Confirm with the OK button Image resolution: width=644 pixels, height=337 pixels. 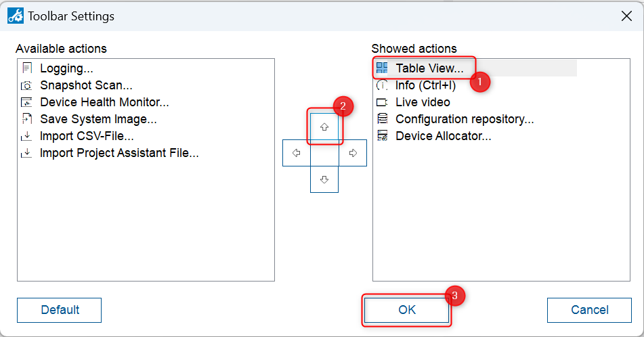(x=406, y=310)
